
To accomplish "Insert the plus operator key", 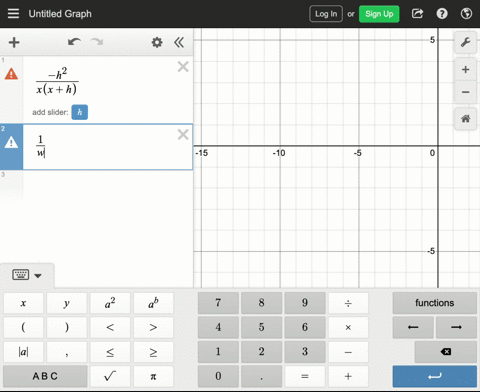I will [348, 376].
